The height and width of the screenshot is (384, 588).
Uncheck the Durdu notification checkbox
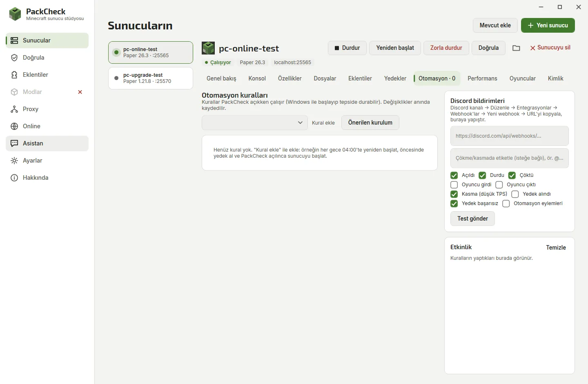coord(482,175)
